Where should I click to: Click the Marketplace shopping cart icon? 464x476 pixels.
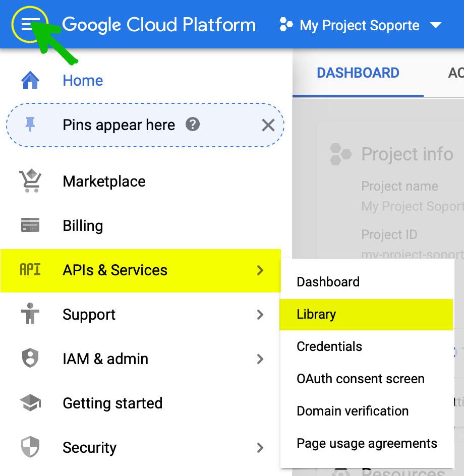pyautogui.click(x=30, y=181)
